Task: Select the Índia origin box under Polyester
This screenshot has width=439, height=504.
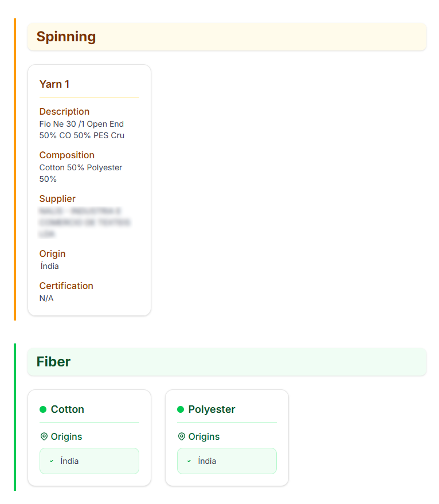Action: pyautogui.click(x=227, y=461)
